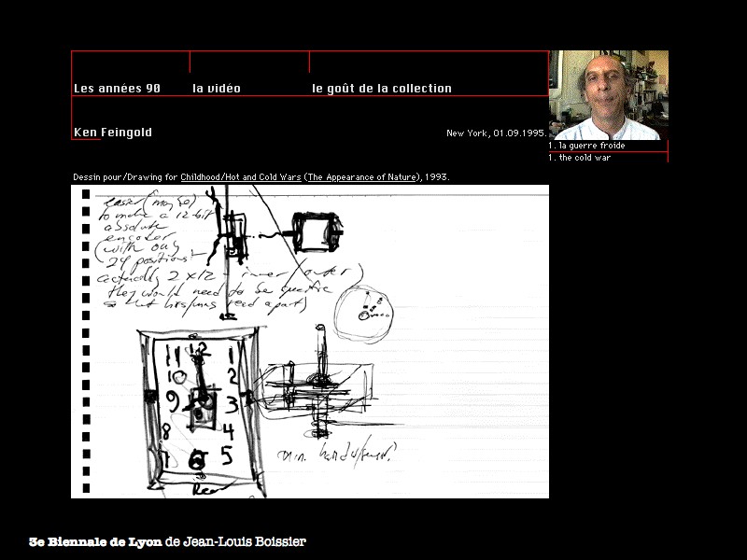
Task: Select chapter "1. la guerre froide"
Action: click(x=586, y=146)
